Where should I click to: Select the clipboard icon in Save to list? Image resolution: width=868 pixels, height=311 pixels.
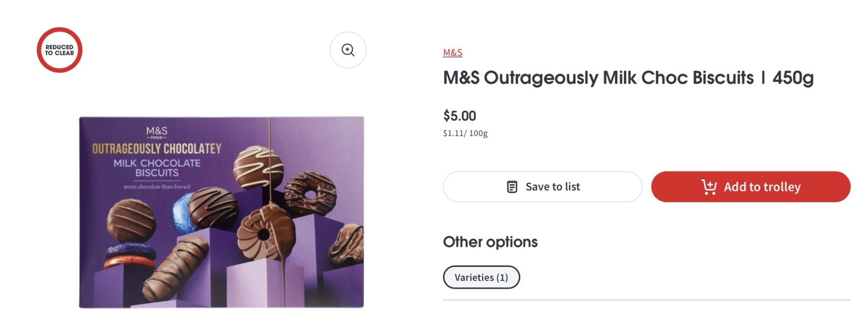(512, 186)
